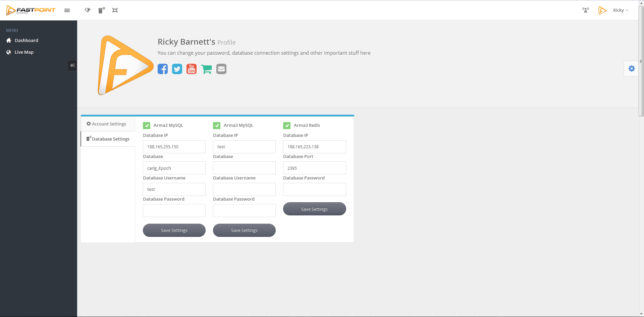644x317 pixels.
Task: Save Settings for Arma2 MySQL
Action: [x=174, y=230]
